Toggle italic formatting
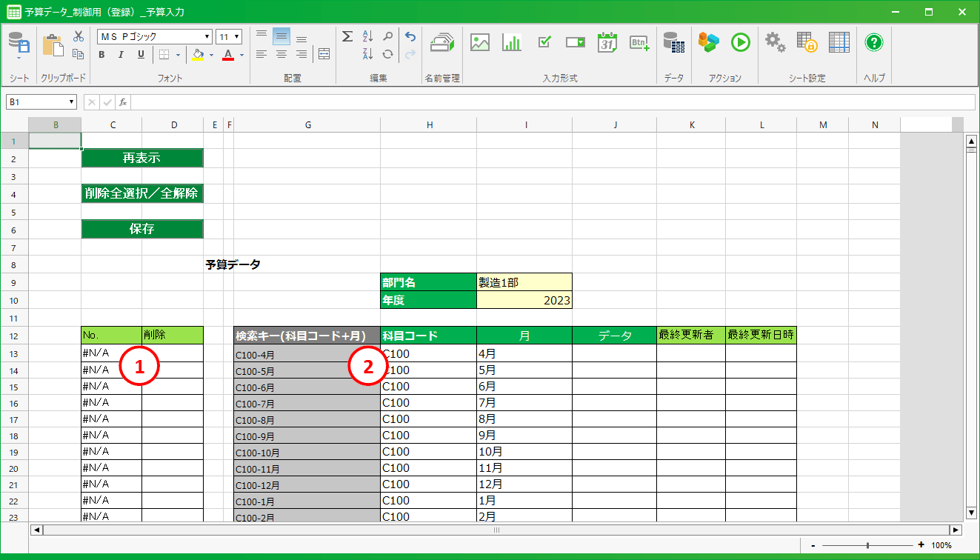Screen dimensions: 980x560 [x=121, y=55]
